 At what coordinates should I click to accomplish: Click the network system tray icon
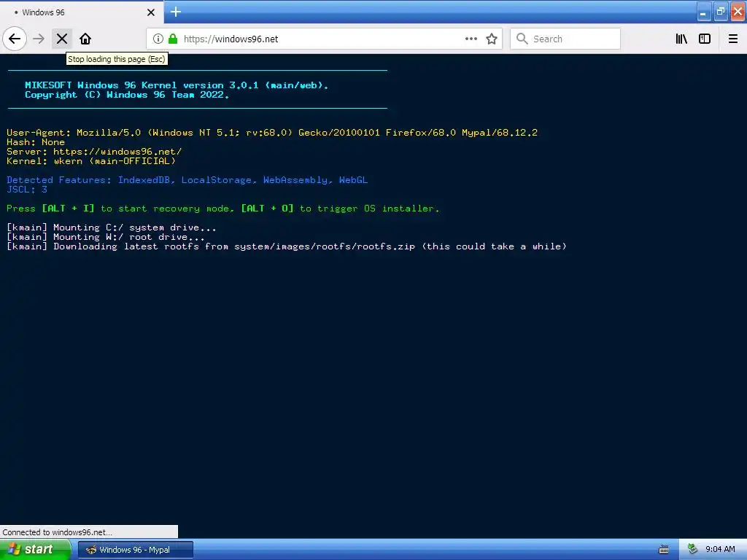[x=693, y=550]
